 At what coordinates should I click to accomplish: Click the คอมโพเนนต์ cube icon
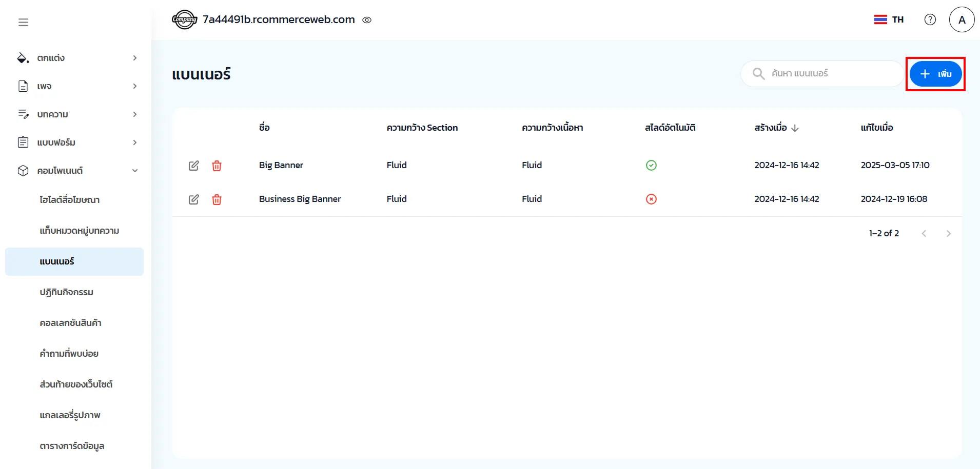pyautogui.click(x=23, y=171)
